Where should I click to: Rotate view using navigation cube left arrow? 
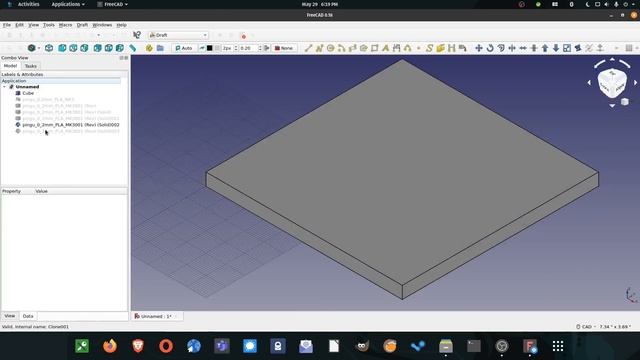click(589, 82)
